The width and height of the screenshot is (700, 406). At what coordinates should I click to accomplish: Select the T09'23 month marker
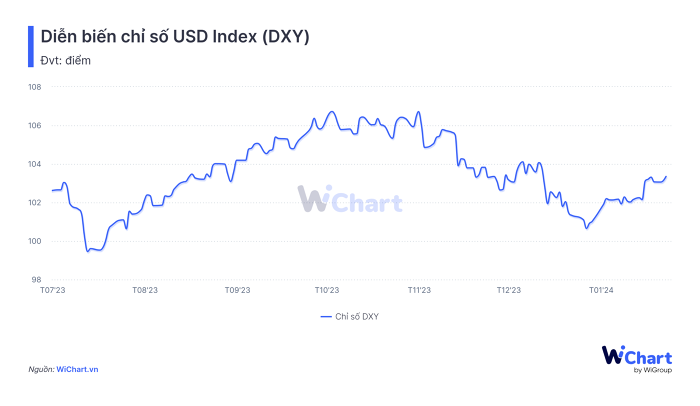tap(236, 291)
